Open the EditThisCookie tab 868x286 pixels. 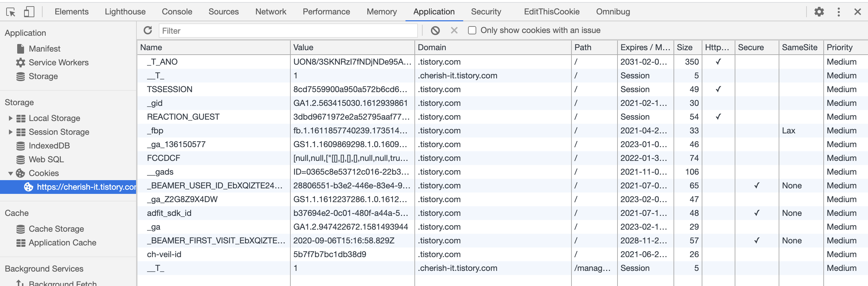(552, 12)
